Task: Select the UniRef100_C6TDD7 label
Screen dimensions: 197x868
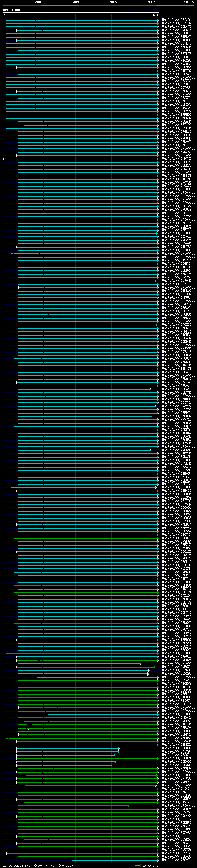Action: tap(176, 50)
